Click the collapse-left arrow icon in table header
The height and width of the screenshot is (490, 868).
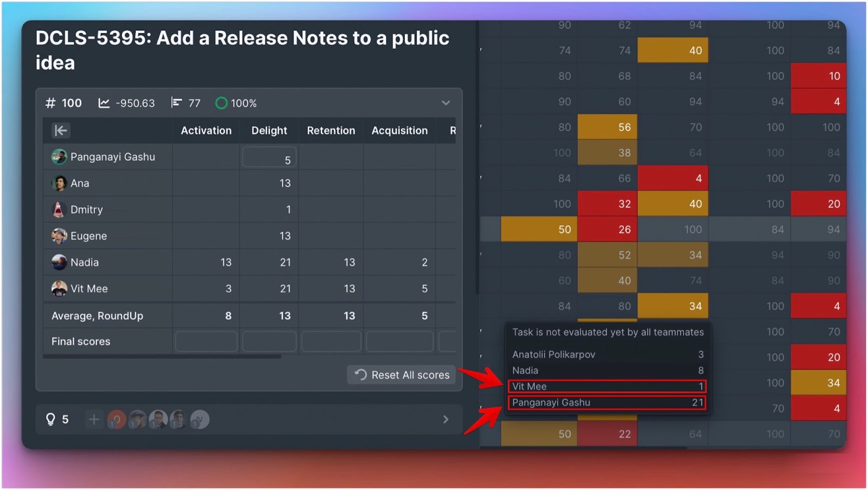61,130
